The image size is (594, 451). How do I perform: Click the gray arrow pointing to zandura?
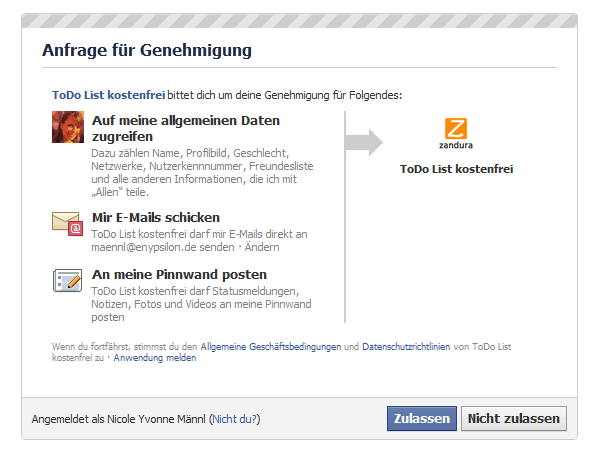(364, 142)
